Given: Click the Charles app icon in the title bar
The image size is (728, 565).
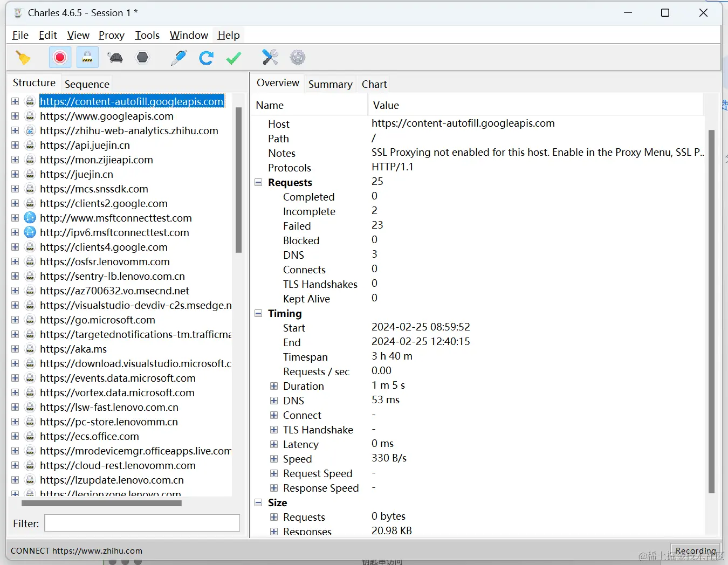Looking at the screenshot, I should pos(18,12).
